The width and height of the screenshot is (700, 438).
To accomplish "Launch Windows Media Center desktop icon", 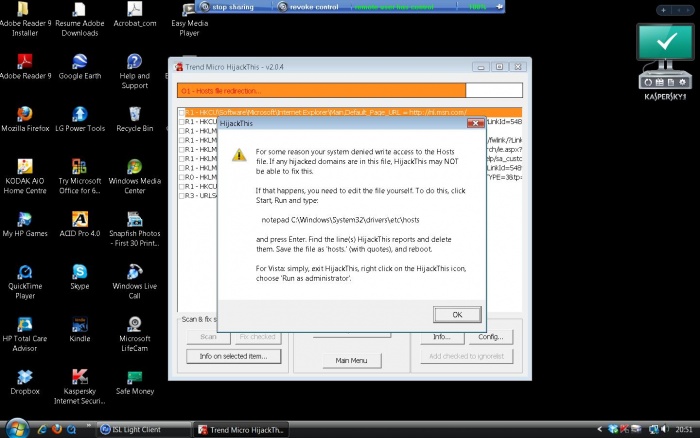I will click(134, 176).
